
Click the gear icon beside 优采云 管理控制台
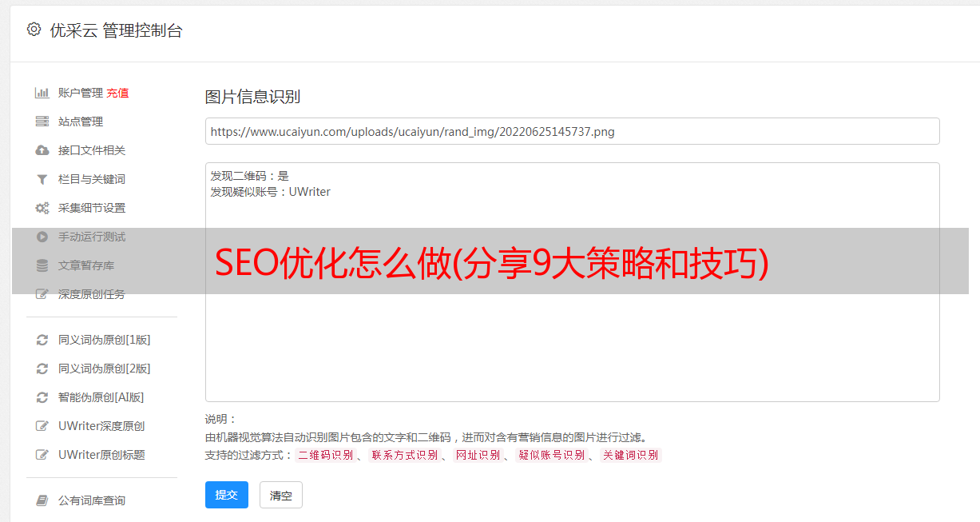point(34,30)
